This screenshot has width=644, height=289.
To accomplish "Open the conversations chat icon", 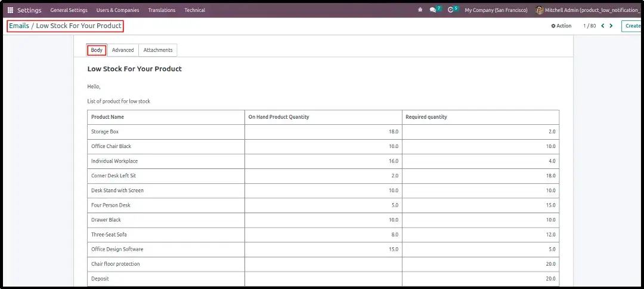I will (433, 10).
